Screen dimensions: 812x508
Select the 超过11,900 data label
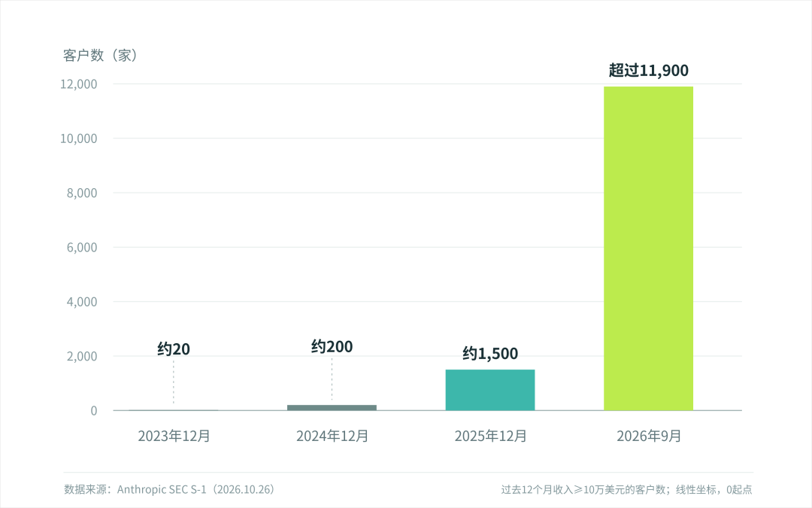(648, 70)
